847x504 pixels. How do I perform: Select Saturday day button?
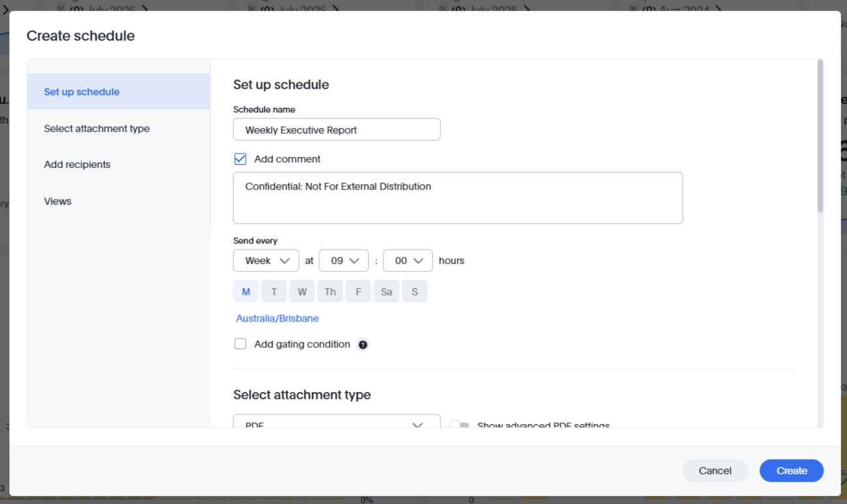(387, 292)
